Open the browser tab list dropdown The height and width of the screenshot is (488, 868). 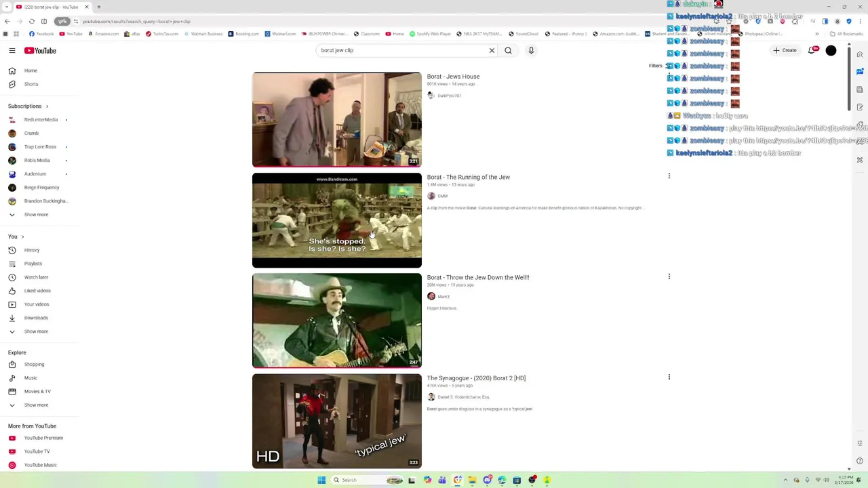click(x=6, y=7)
